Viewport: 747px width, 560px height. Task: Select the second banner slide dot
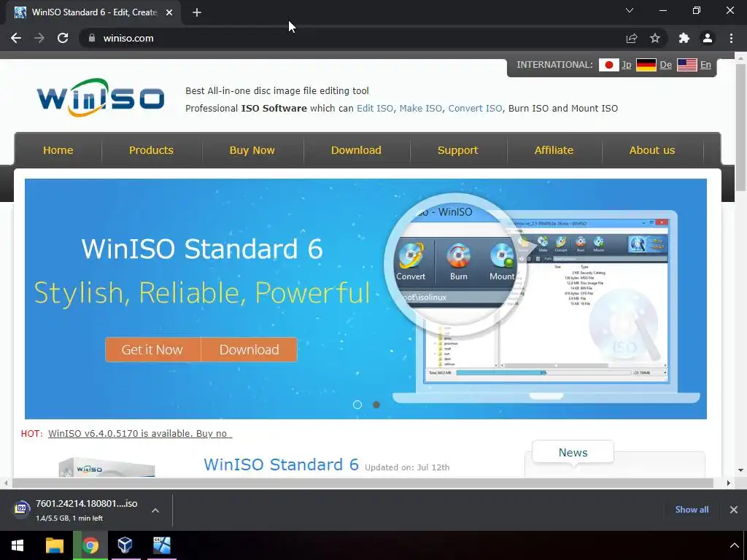point(376,405)
